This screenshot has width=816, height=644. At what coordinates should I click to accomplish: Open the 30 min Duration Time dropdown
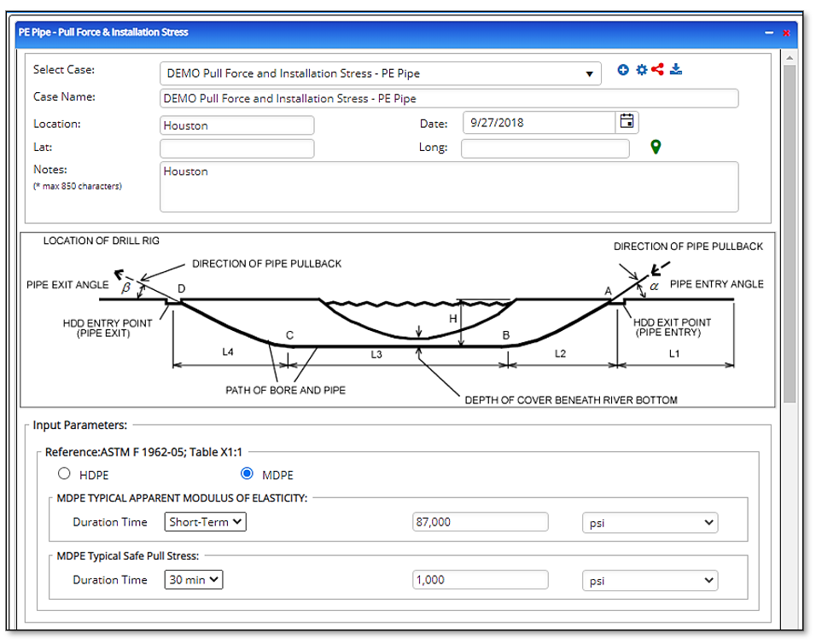193,580
